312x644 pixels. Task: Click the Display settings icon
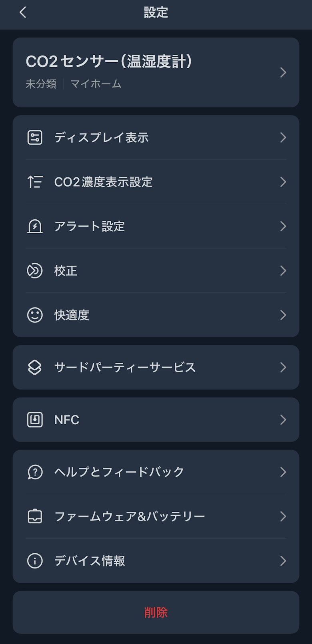tap(35, 137)
